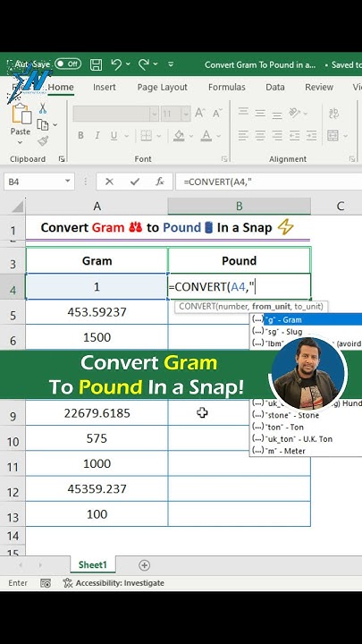Open the Data ribbon tab
This screenshot has width=362, height=644.
(275, 87)
